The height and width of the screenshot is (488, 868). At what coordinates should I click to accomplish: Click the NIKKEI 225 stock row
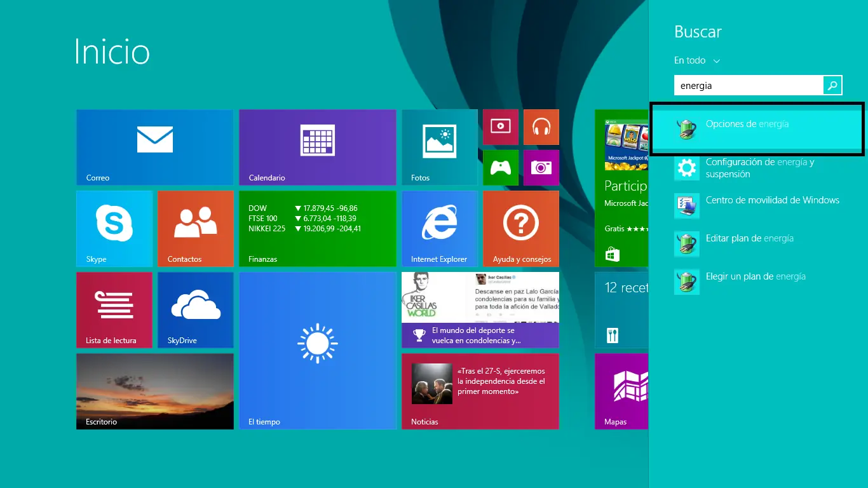click(304, 229)
